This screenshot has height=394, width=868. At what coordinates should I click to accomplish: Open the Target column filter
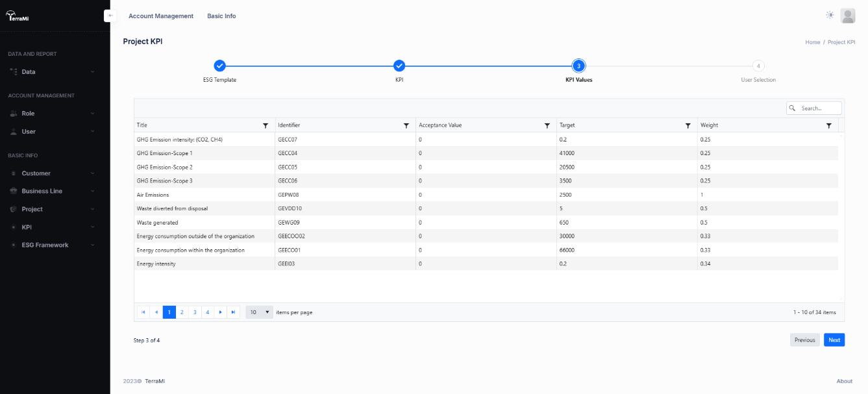point(688,125)
